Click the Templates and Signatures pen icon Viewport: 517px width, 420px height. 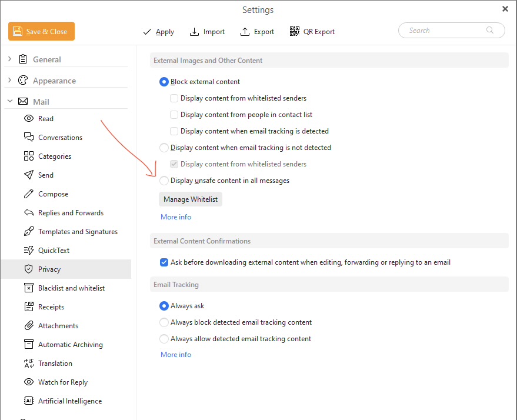coord(29,231)
